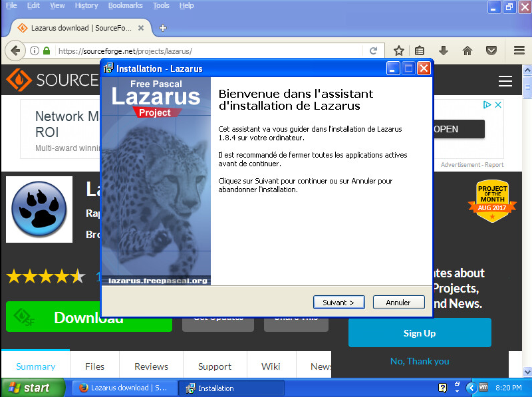Open the View menu in Firefox
The width and height of the screenshot is (532, 397).
[x=57, y=5]
